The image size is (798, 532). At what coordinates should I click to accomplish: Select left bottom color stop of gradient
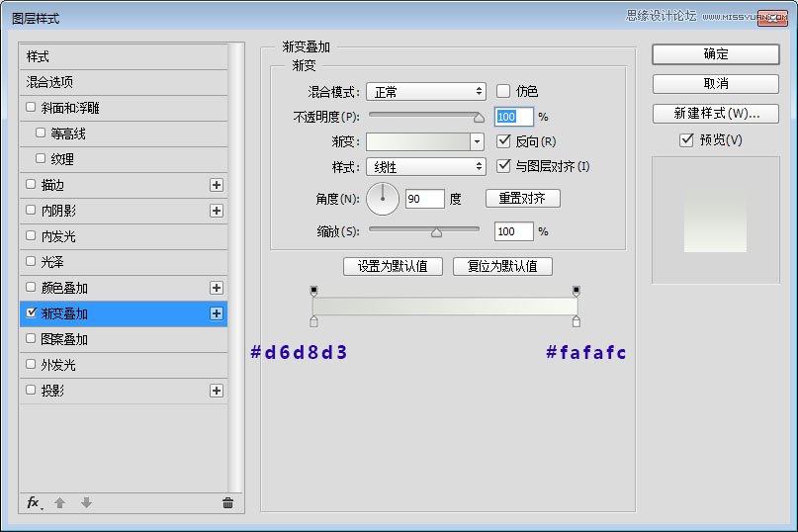tap(314, 321)
